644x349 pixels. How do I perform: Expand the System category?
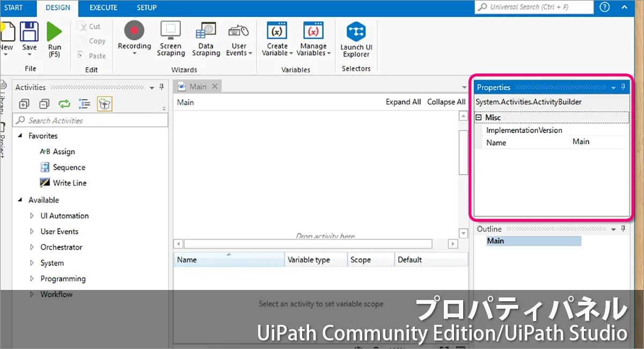[32, 263]
